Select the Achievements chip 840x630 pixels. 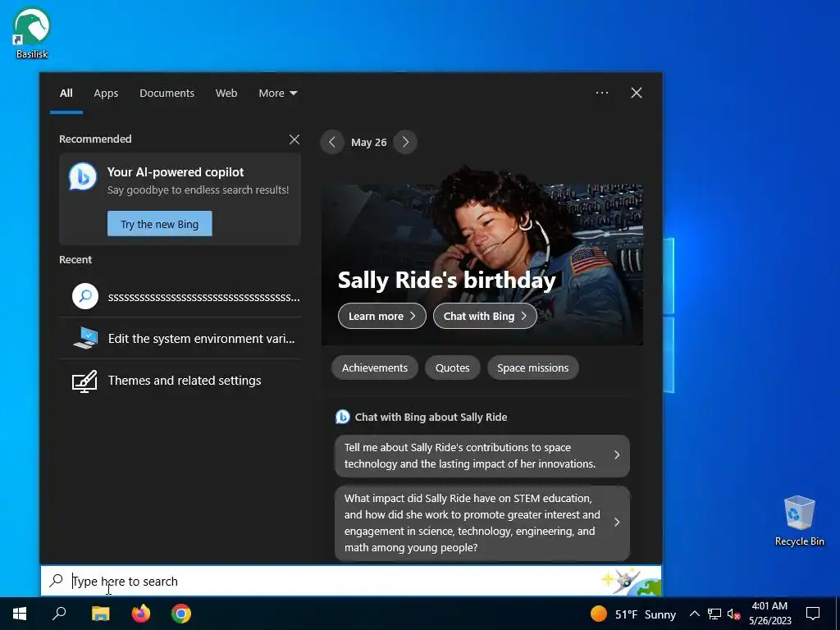point(374,368)
